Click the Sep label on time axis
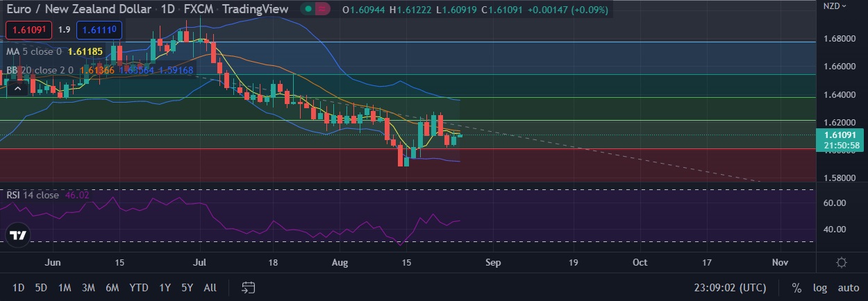 click(492, 263)
